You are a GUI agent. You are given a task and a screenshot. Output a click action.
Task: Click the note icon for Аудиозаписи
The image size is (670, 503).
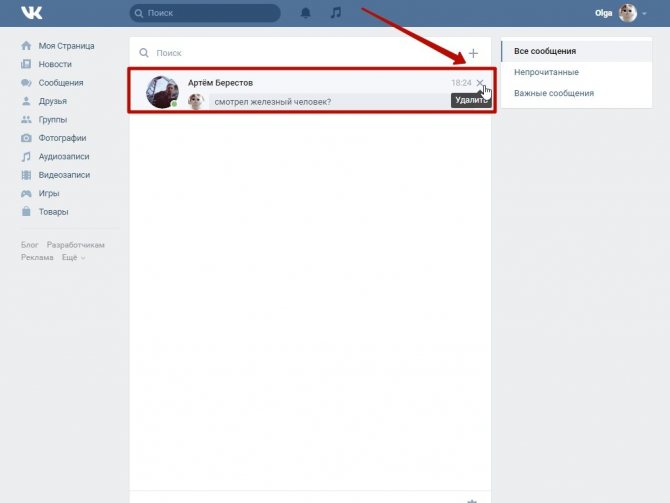tap(26, 156)
